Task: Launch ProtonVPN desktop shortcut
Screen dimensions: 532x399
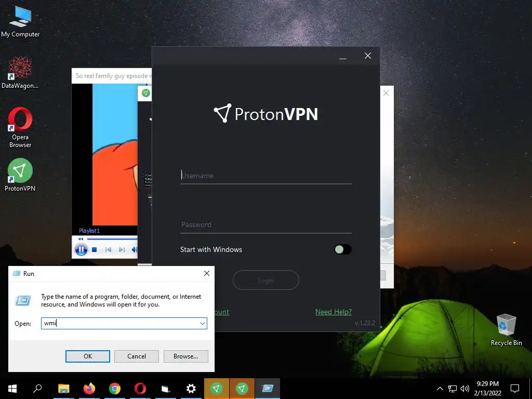Action: (20, 175)
